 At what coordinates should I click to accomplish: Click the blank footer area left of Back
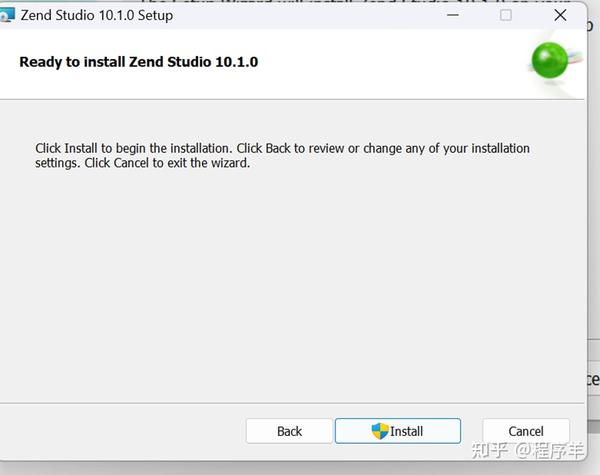point(120,431)
